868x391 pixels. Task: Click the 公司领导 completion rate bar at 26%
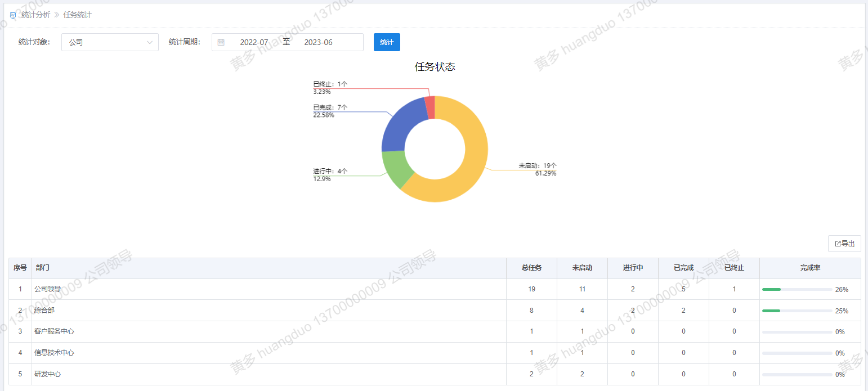(797, 289)
